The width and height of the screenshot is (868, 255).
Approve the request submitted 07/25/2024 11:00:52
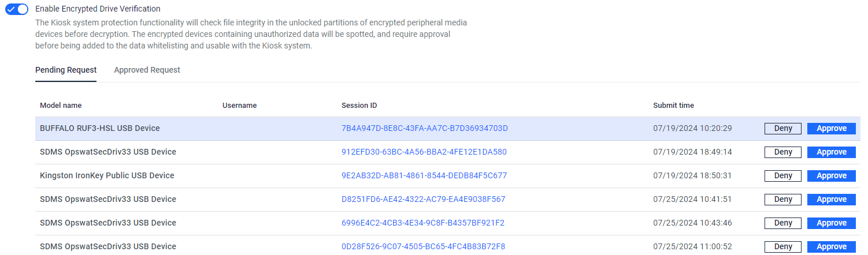point(832,247)
